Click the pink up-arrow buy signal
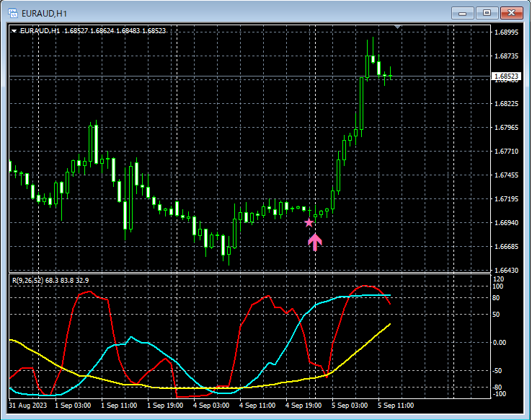 click(x=315, y=242)
